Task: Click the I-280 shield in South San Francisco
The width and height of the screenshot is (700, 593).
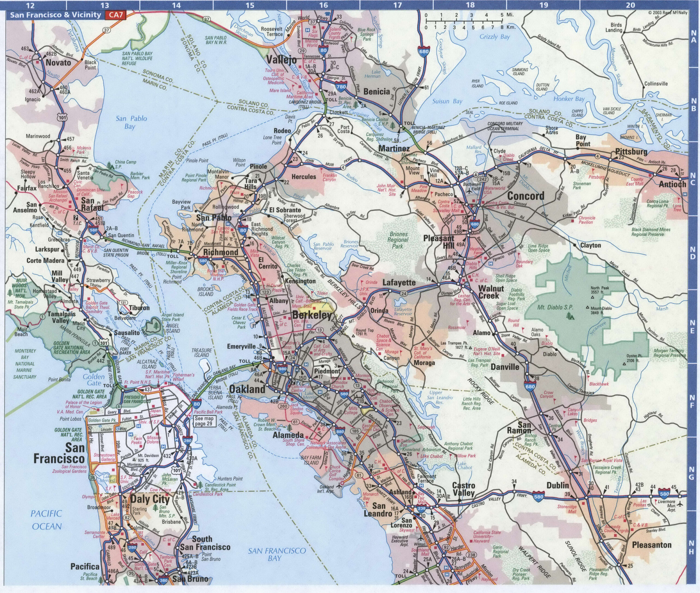Action: [x=132, y=548]
